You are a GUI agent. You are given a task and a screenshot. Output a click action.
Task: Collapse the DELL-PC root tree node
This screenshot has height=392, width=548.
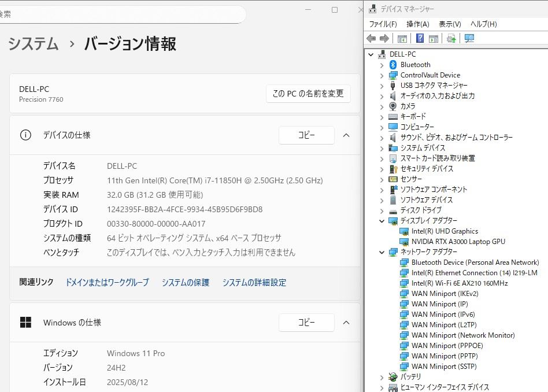point(371,54)
